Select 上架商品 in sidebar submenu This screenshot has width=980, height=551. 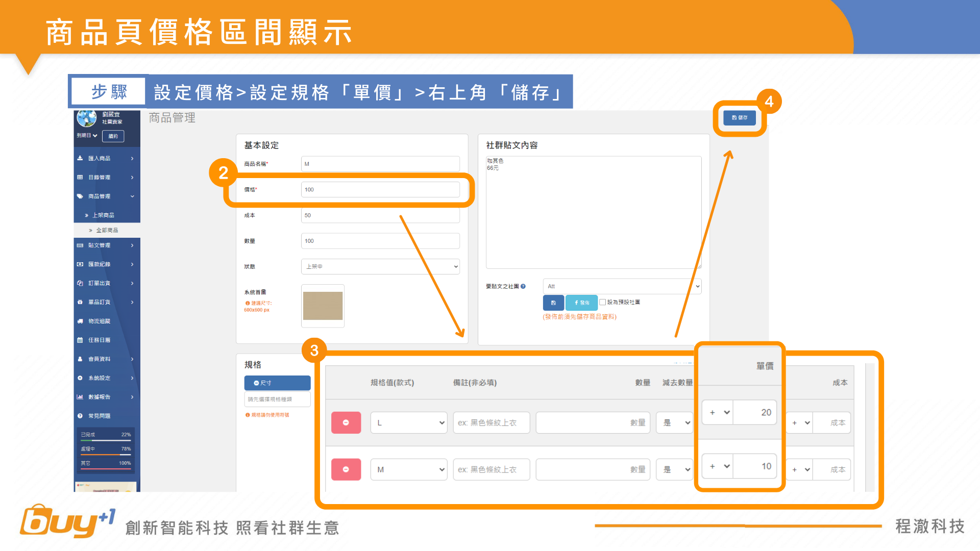[x=103, y=215]
